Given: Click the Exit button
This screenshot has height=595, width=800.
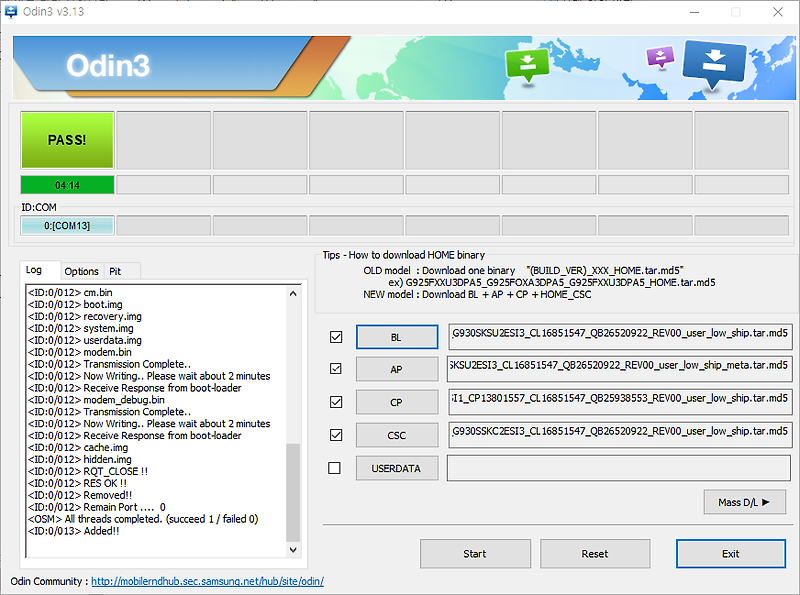Looking at the screenshot, I should click(730, 553).
